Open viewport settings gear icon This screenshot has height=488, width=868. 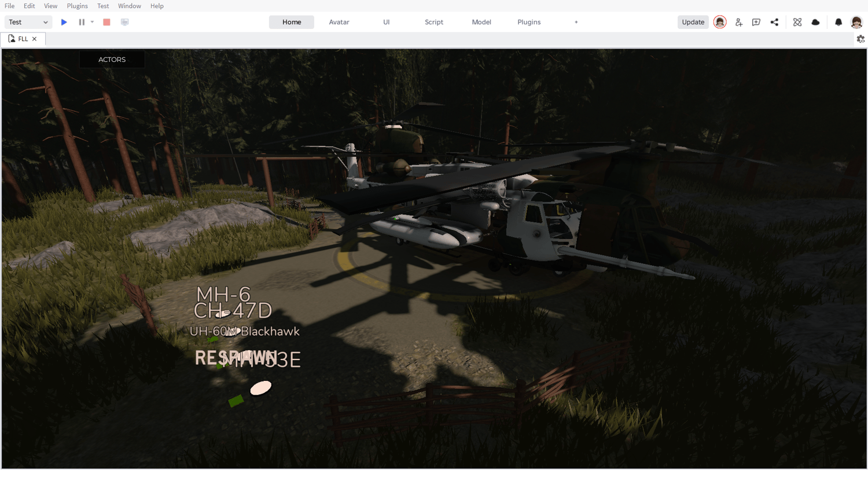860,39
